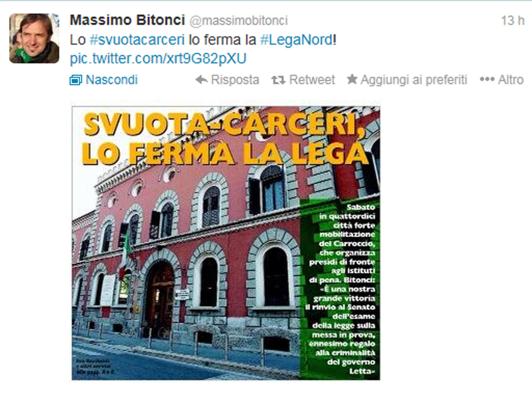Open the #svuotacarceri hashtag
This screenshot has height=403, width=532.
click(x=137, y=40)
